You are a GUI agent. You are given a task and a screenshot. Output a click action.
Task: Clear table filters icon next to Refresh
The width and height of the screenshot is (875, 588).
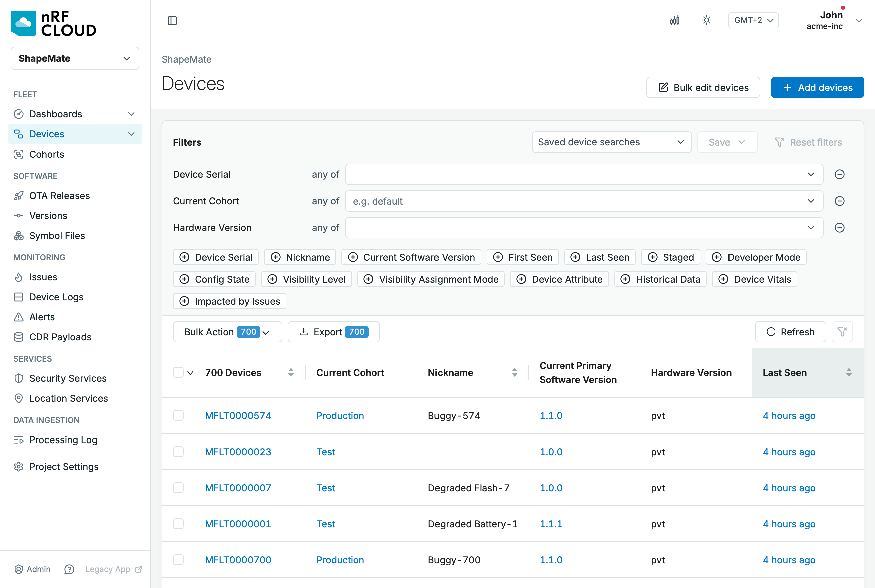pos(842,332)
